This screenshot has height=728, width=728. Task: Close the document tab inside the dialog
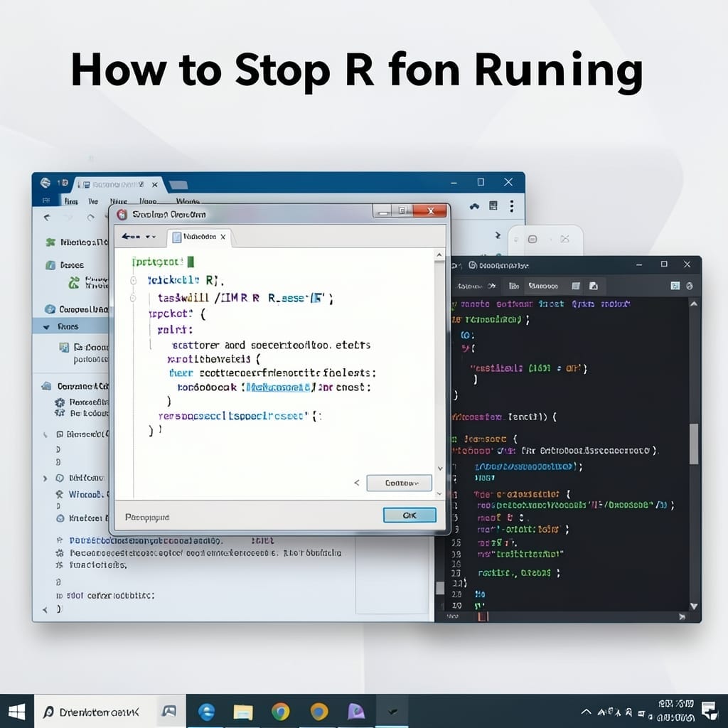point(223,237)
